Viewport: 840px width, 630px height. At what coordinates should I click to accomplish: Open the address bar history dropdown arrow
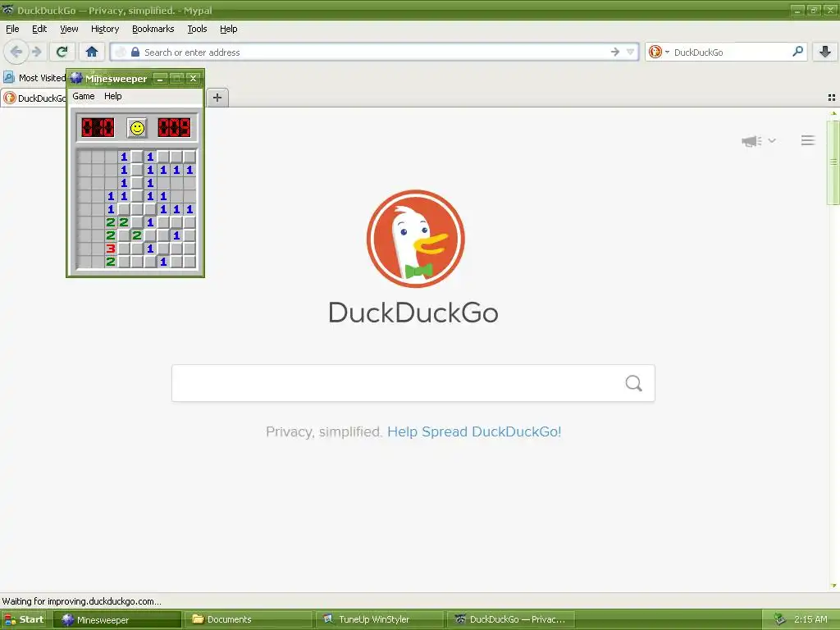pyautogui.click(x=631, y=52)
